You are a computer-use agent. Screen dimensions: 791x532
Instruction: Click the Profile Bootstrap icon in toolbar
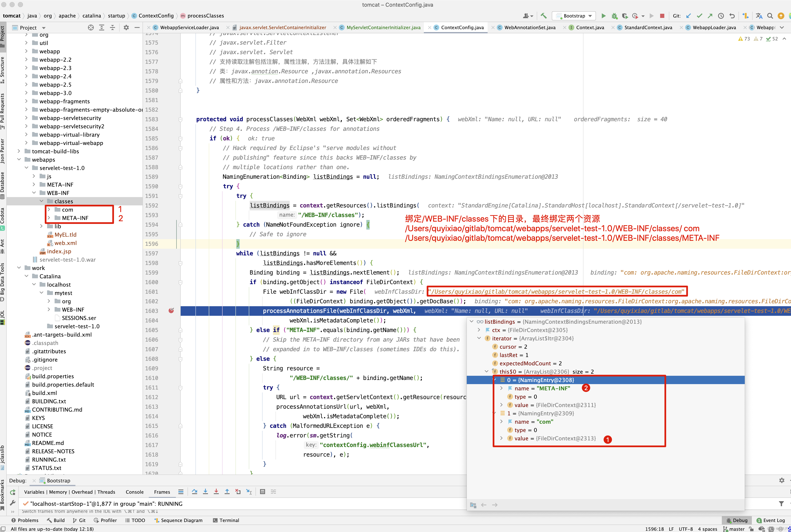635,16
